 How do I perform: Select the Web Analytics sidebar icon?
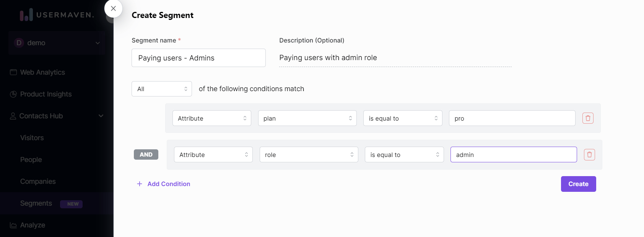click(x=13, y=72)
